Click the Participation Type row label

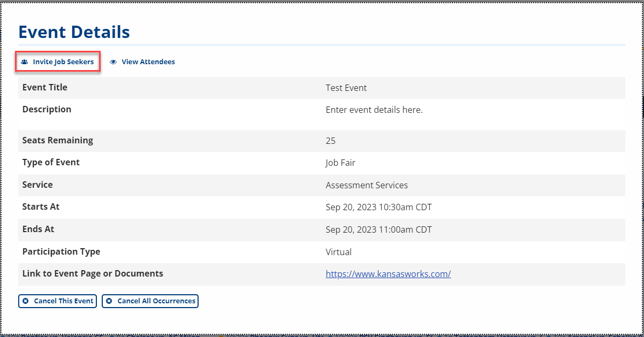tap(61, 251)
